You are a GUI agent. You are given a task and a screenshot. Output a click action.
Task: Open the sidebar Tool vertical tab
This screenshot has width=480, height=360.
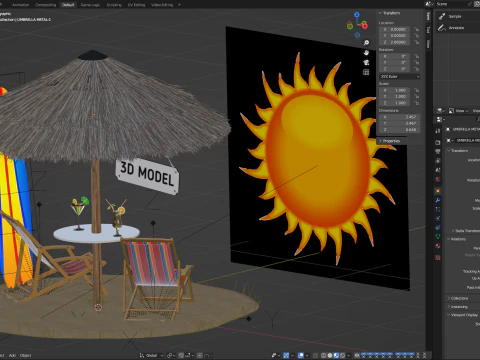tap(428, 29)
